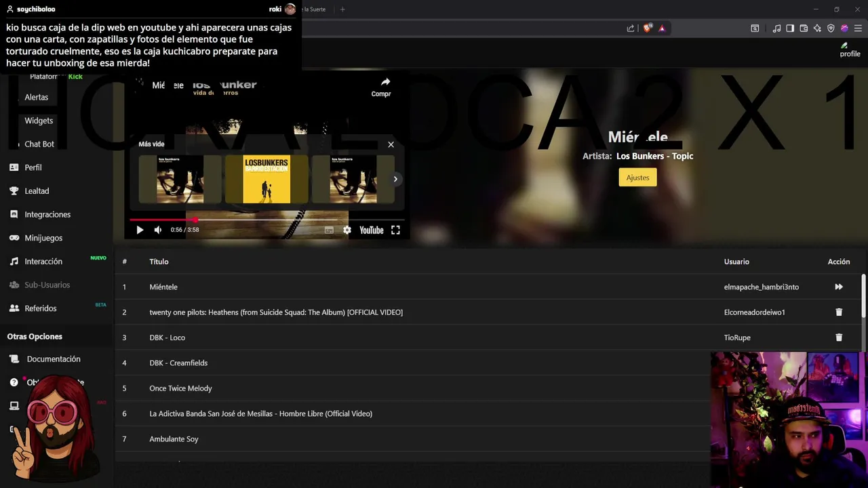Select DBK - Creamfields in the queue
The width and height of the screenshot is (868, 488).
tap(178, 363)
